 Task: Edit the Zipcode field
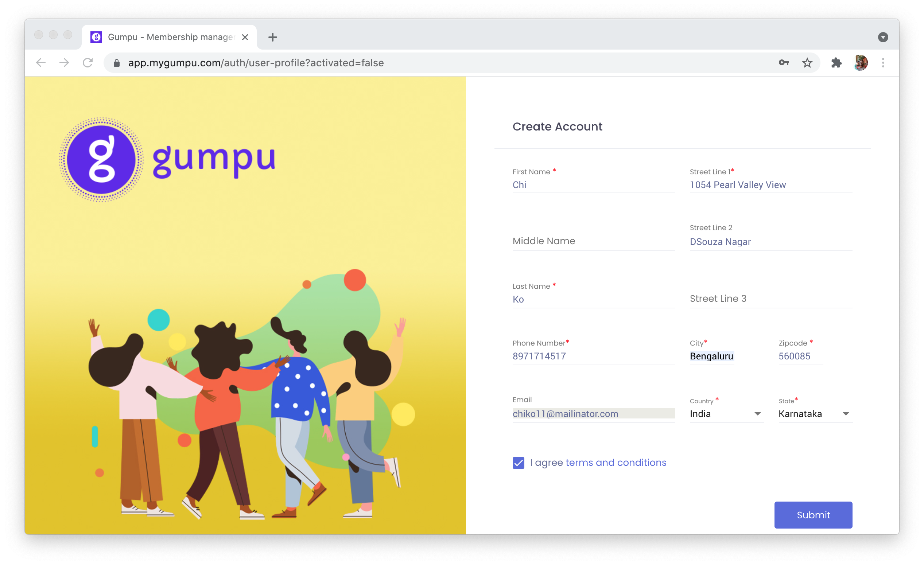[801, 356]
